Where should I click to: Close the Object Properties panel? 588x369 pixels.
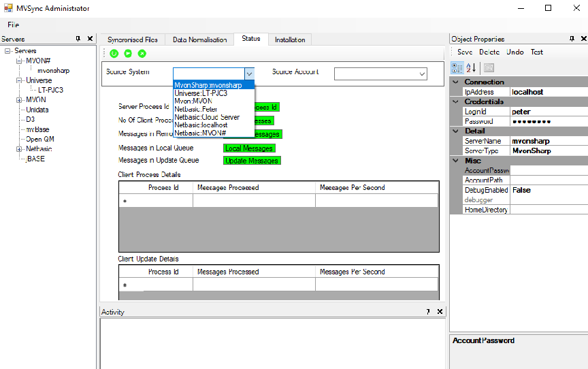[x=583, y=39]
